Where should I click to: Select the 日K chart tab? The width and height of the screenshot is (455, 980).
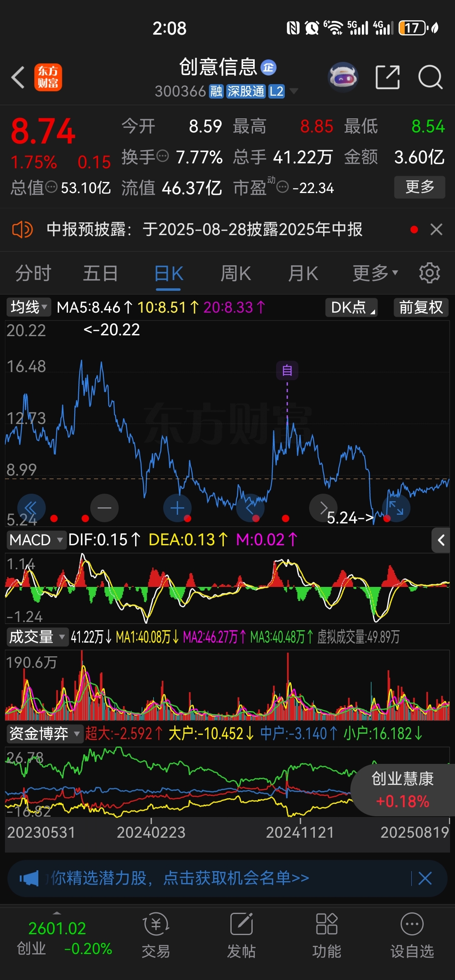tap(169, 273)
